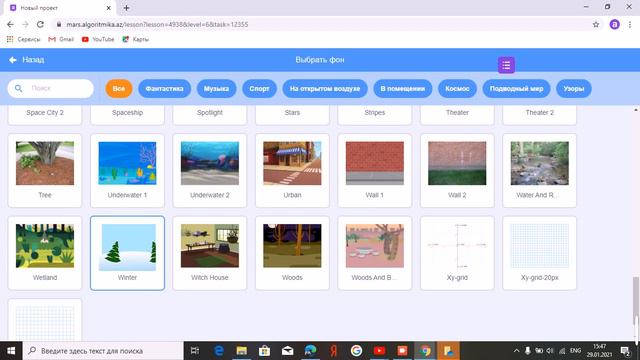
Task: Choose the Xy-grid backdrop
Action: click(x=457, y=253)
